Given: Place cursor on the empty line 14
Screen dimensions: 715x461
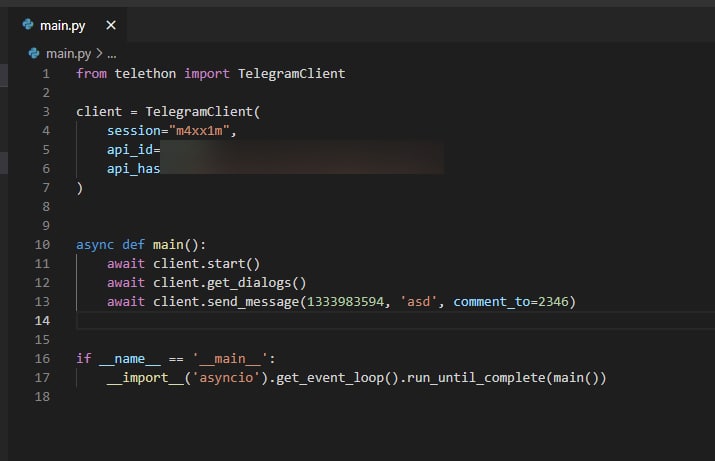Looking at the screenshot, I should tap(396, 321).
